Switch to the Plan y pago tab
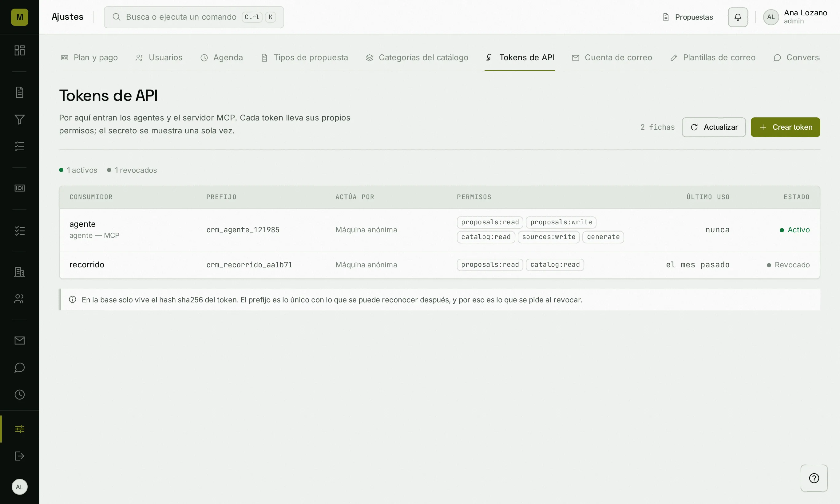This screenshot has width=840, height=504. click(89, 58)
